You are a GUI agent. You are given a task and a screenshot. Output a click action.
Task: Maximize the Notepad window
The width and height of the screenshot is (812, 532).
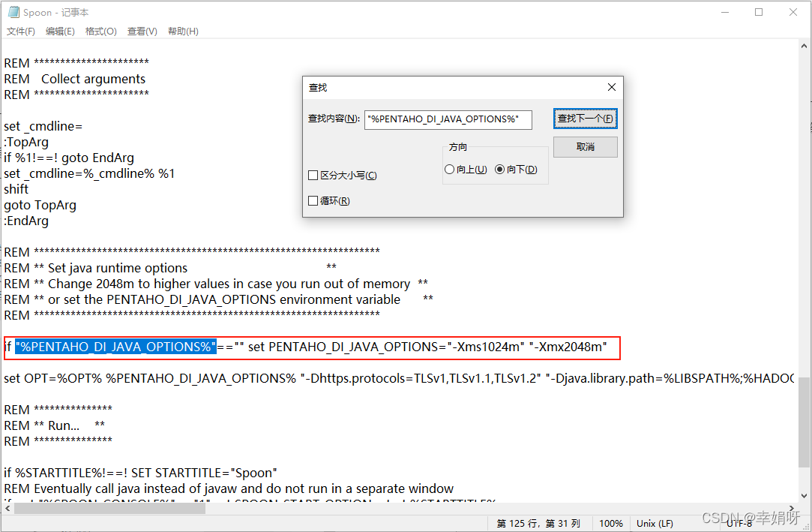click(x=759, y=12)
